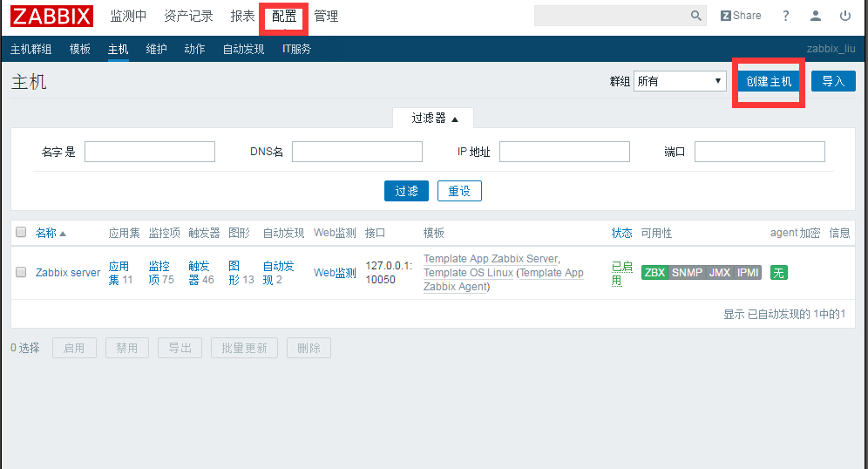Screen dimensions: 868x469
Task: Click the zabbix_liu server name text
Action: [x=831, y=49]
